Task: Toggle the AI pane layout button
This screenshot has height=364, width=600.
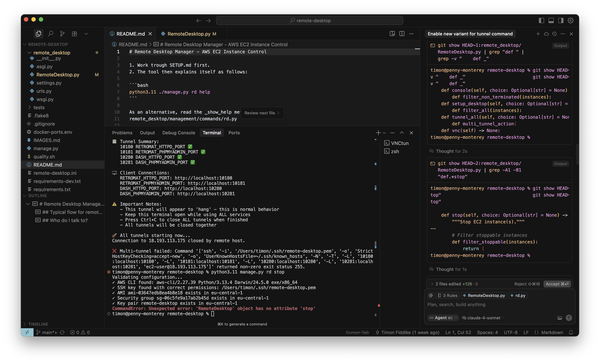Action: [x=561, y=20]
